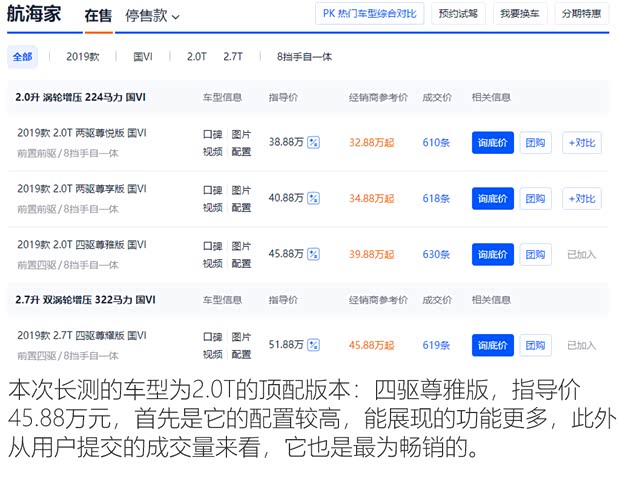This screenshot has width=620, height=479.
Task: Open 配置 for 两驱尊享版
Action: [x=241, y=208]
